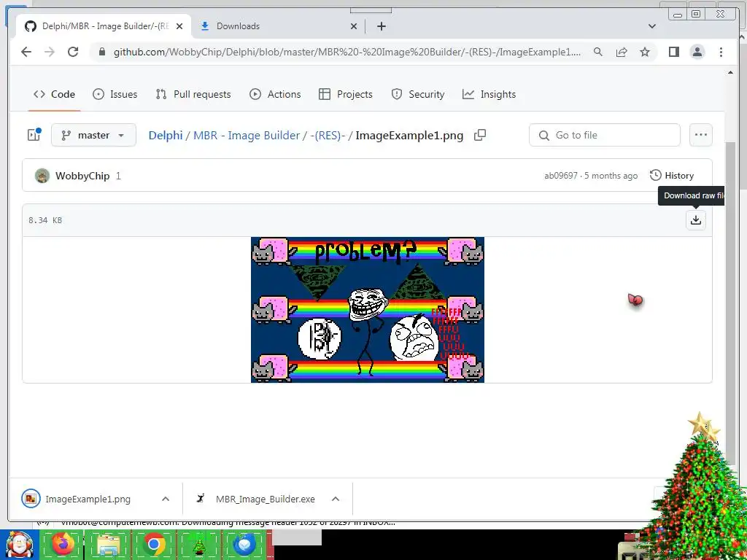
Task: Expand the tab search chevron
Action: (x=651, y=26)
